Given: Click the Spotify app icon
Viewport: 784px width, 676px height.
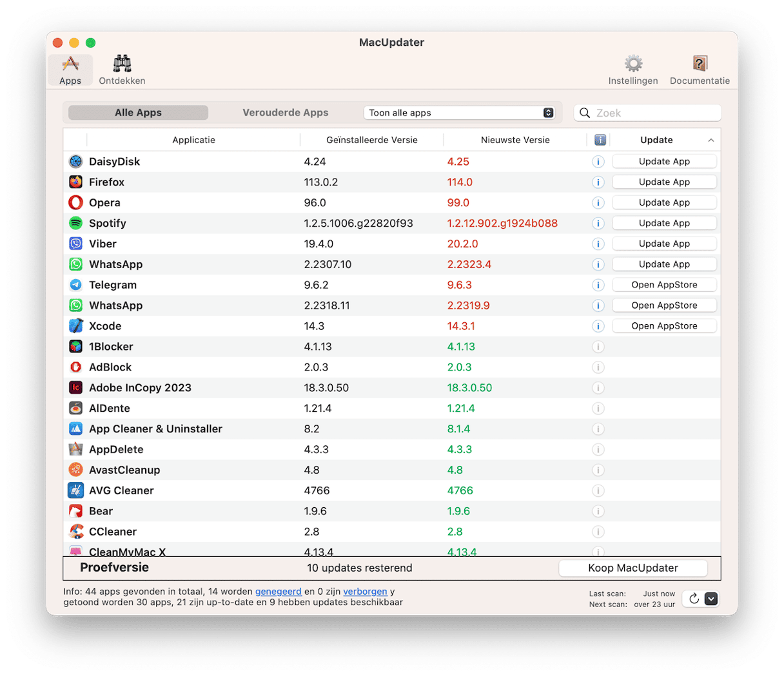Looking at the screenshot, I should click(75, 224).
